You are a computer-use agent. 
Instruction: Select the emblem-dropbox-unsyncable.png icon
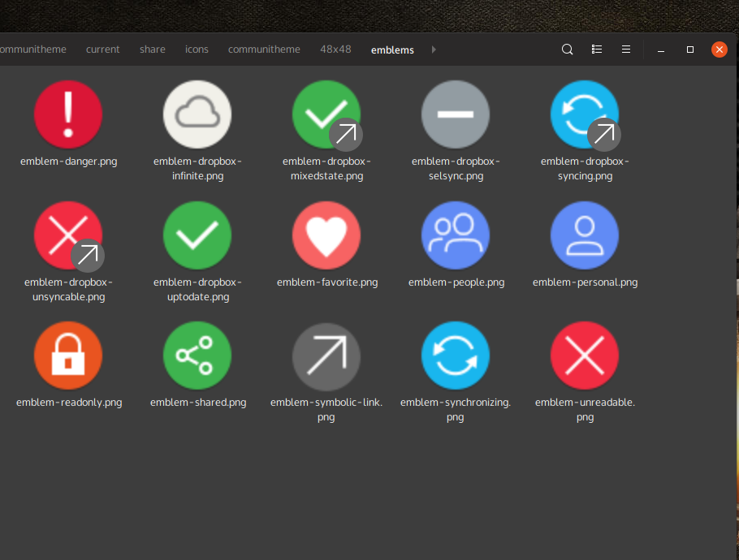pos(68,235)
